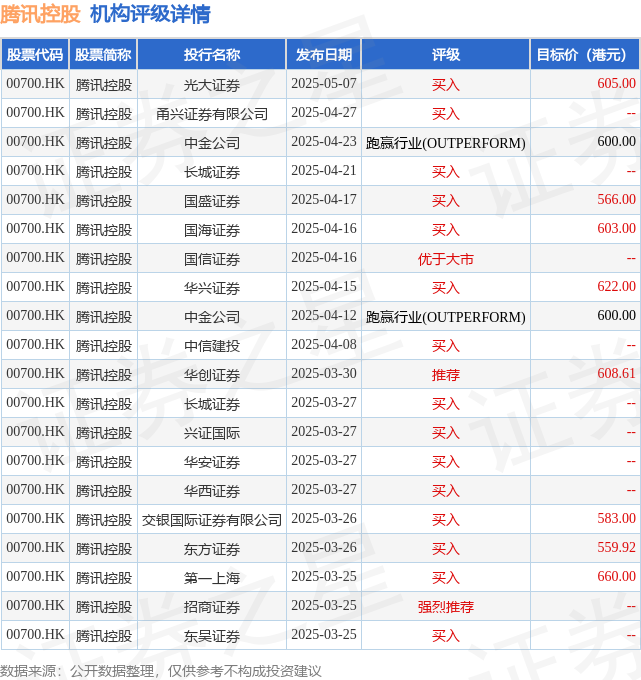Viewport: 641px width, 680px height.
Task: Click the target price 622.00
Action: (616, 286)
